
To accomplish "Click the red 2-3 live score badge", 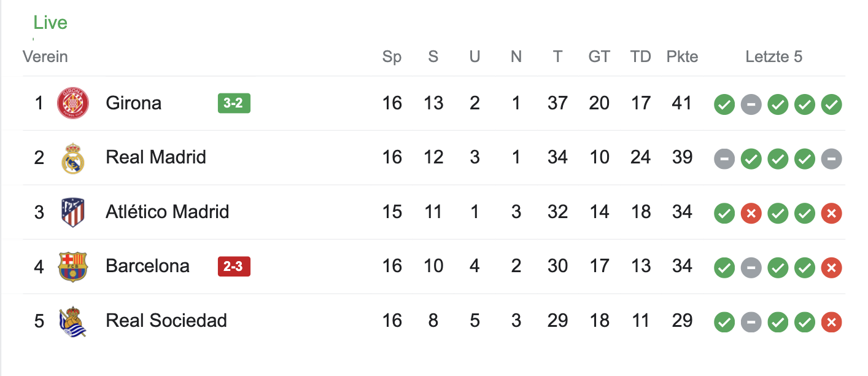I will (x=234, y=267).
